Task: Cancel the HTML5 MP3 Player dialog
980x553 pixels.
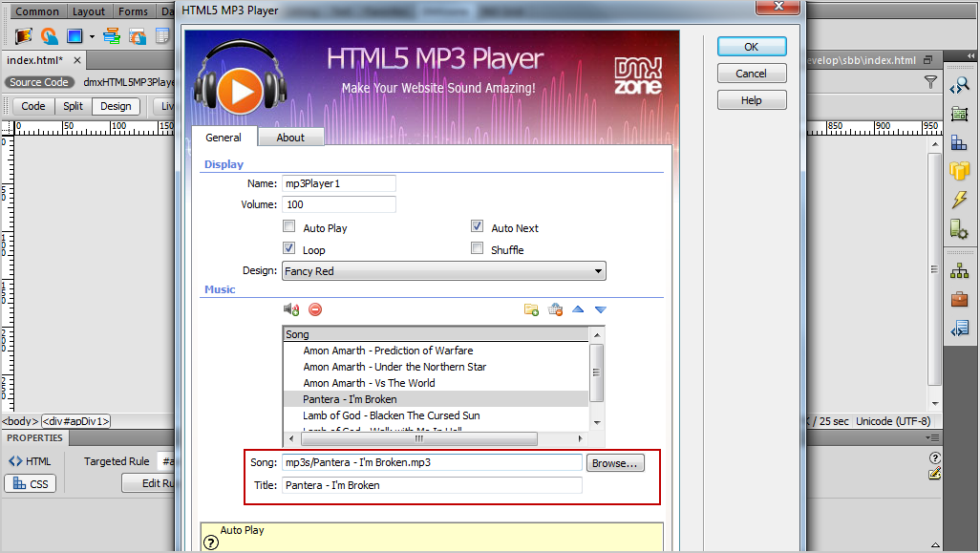Action: click(752, 74)
